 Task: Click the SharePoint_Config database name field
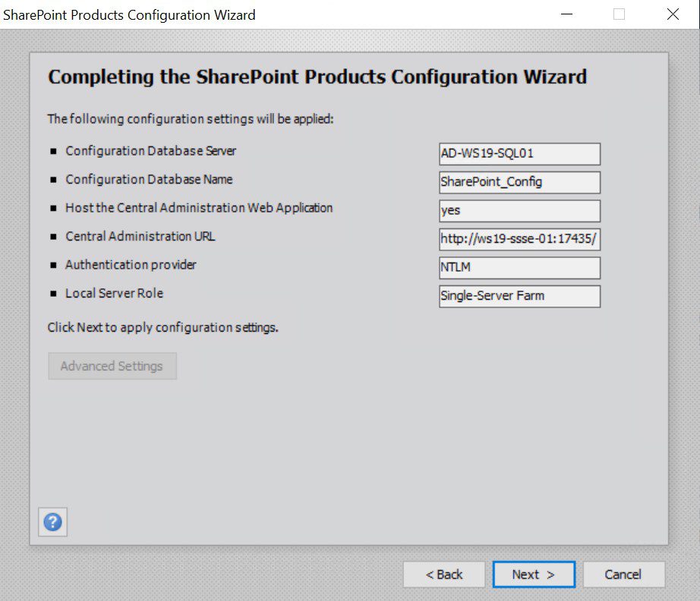[519, 182]
